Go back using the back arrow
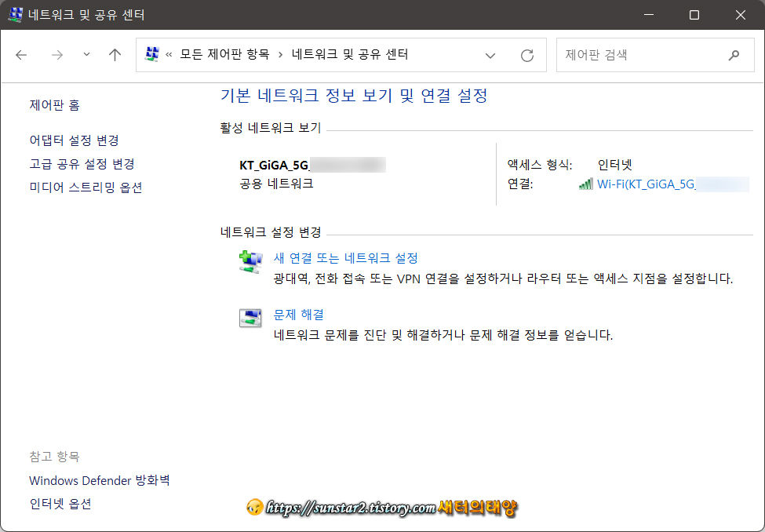This screenshot has height=532, width=765. click(20, 54)
